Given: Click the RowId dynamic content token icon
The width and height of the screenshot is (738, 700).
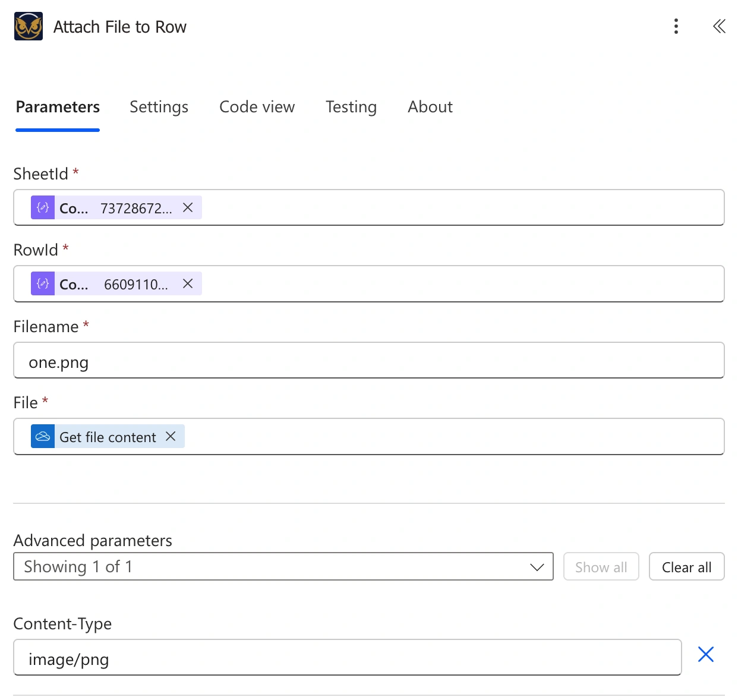Looking at the screenshot, I should (x=43, y=283).
